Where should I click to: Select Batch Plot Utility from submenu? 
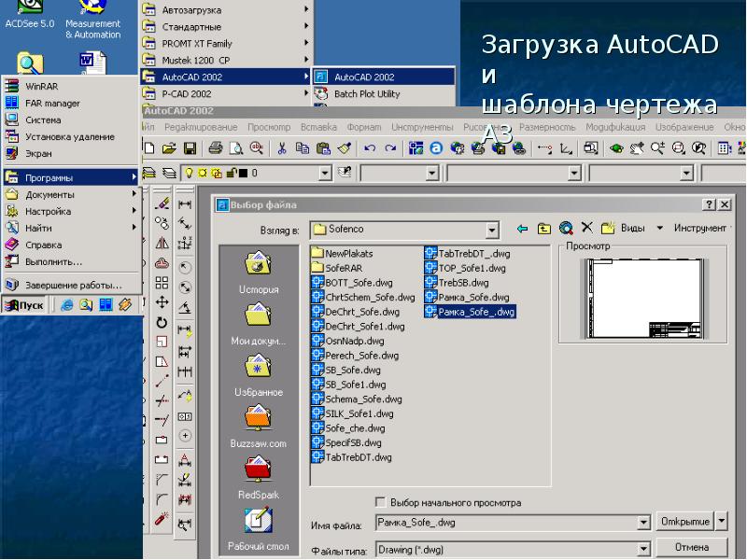coord(366,93)
